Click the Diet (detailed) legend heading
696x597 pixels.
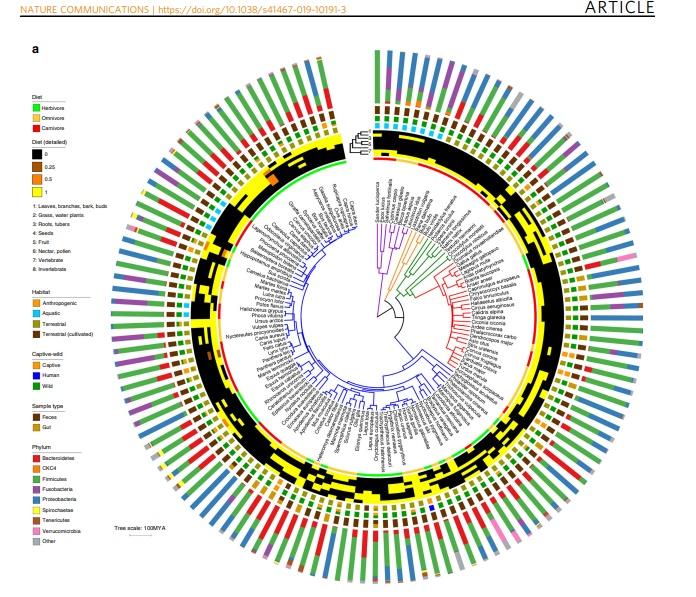pyautogui.click(x=49, y=142)
